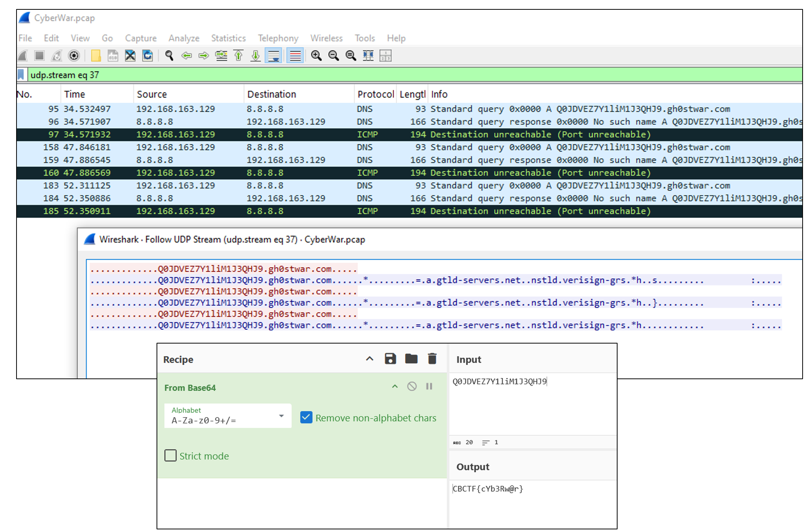Click the Close capture file icon

coord(130,56)
